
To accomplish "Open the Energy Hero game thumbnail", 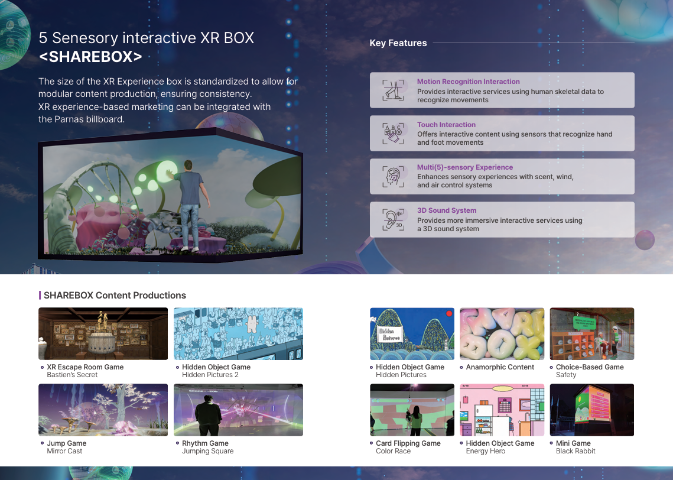I will (x=502, y=410).
